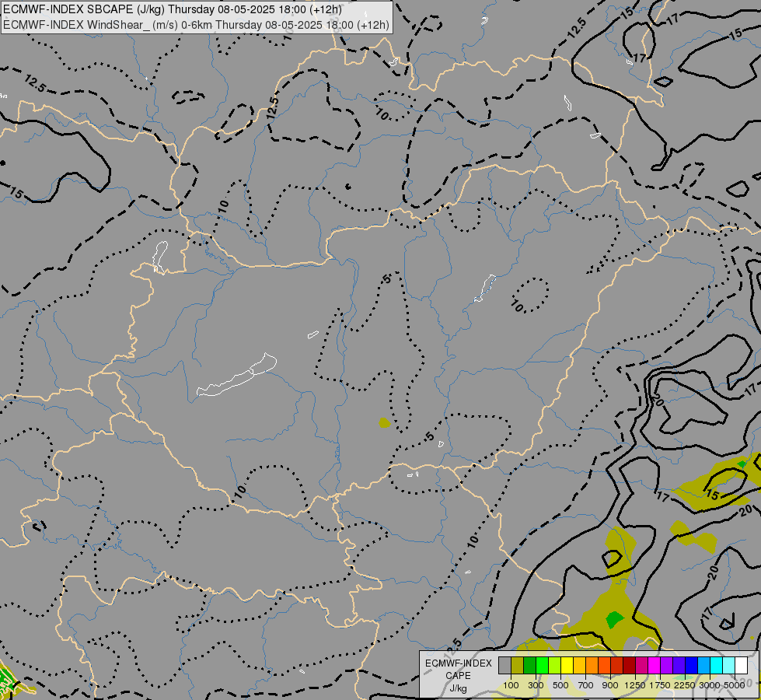
Task: Select the sky blue legend swatch
Action: click(x=704, y=665)
